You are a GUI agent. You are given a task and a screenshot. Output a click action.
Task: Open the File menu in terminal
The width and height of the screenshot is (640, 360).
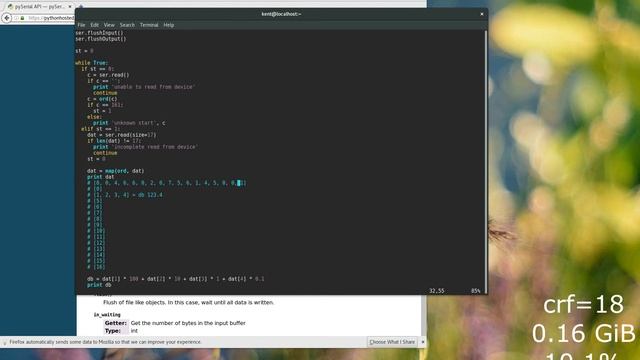tap(81, 25)
